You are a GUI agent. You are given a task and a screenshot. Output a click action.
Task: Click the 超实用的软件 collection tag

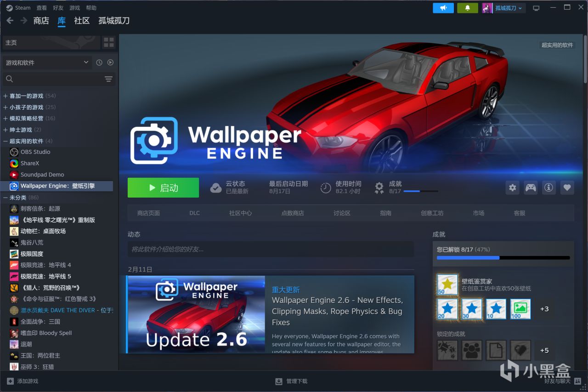tap(557, 45)
